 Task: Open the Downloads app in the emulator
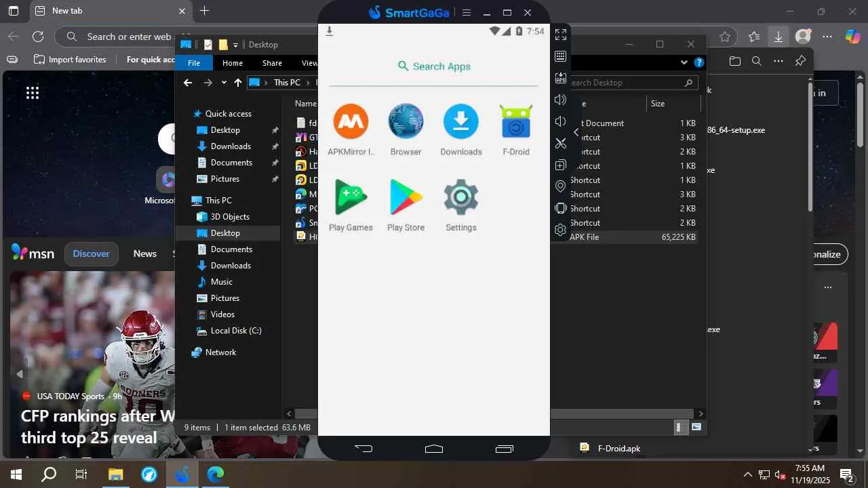click(x=461, y=130)
